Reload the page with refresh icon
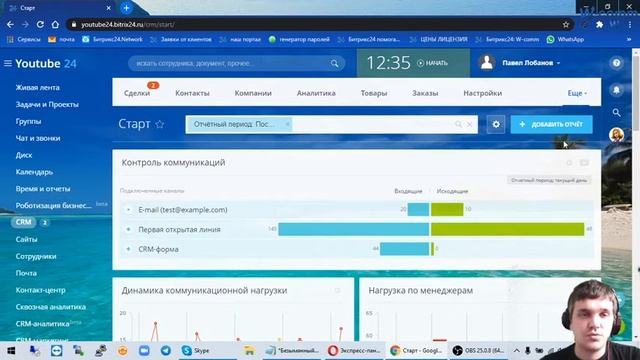 [x=40, y=24]
